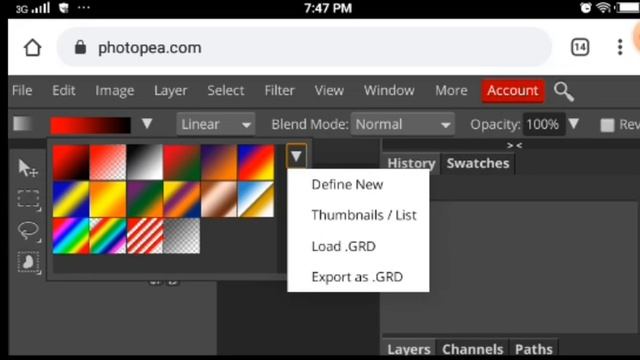
Task: Open the Layer menu
Action: point(171,90)
